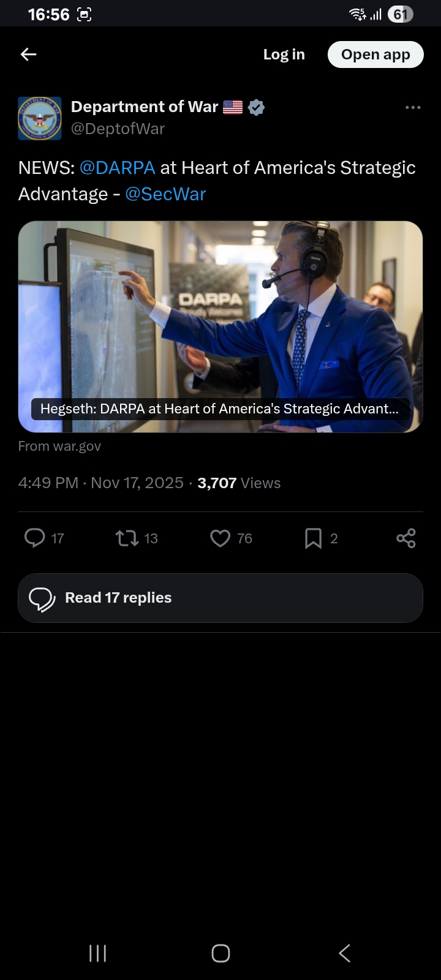Viewport: 441px width, 980px height.
Task: Open the @DeptofWar handle
Action: 118,129
